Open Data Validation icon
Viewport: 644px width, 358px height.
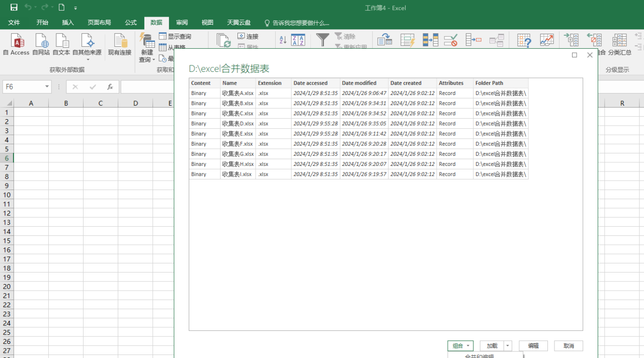(451, 40)
